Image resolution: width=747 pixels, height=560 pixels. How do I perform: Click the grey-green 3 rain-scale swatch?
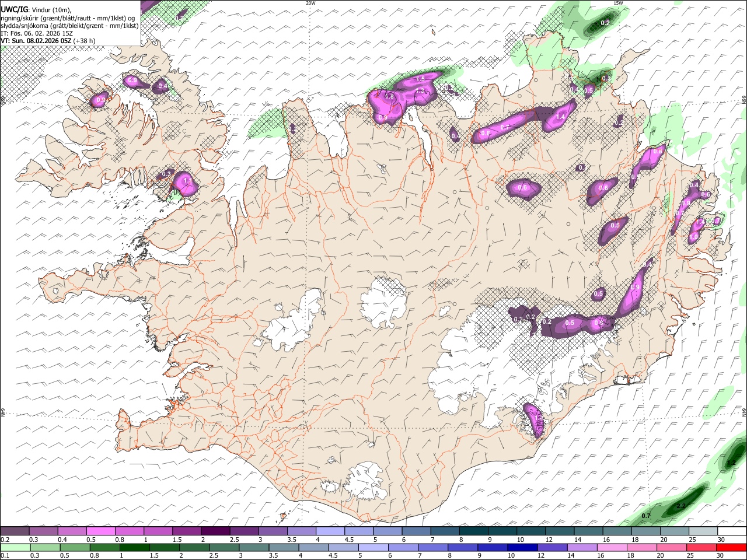(254, 548)
